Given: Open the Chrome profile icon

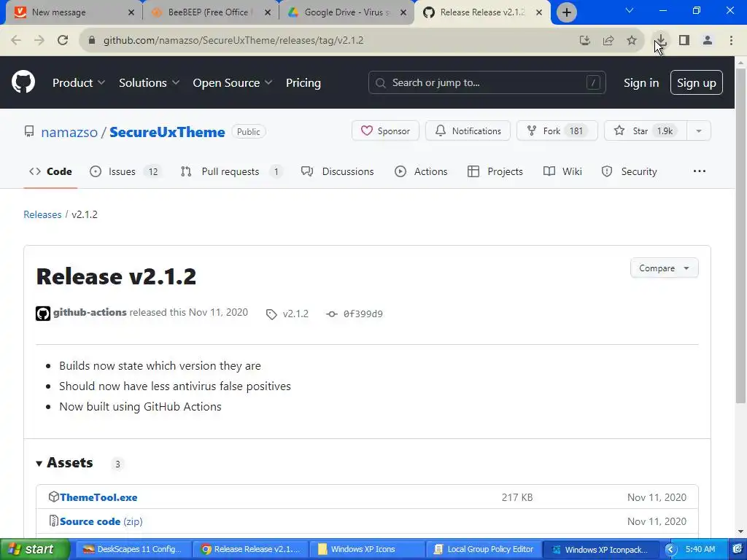Looking at the screenshot, I should pos(708,40).
